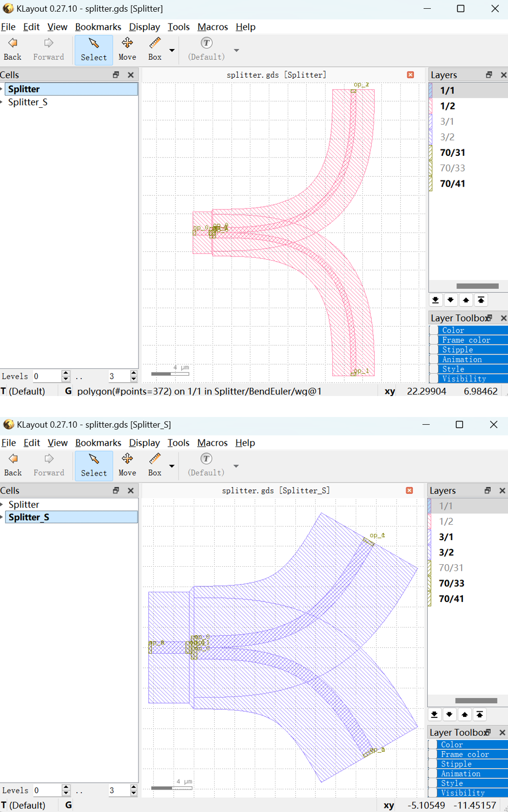
Task: Close the Layers panel in Splitter_S window
Action: pyautogui.click(x=502, y=491)
